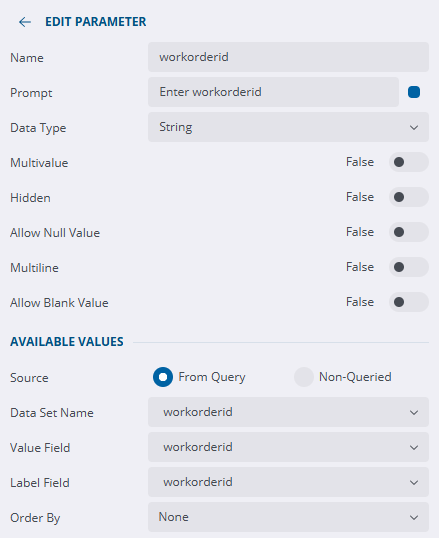The width and height of the screenshot is (439, 538).
Task: Click the Edit Parameter heading
Action: click(96, 22)
